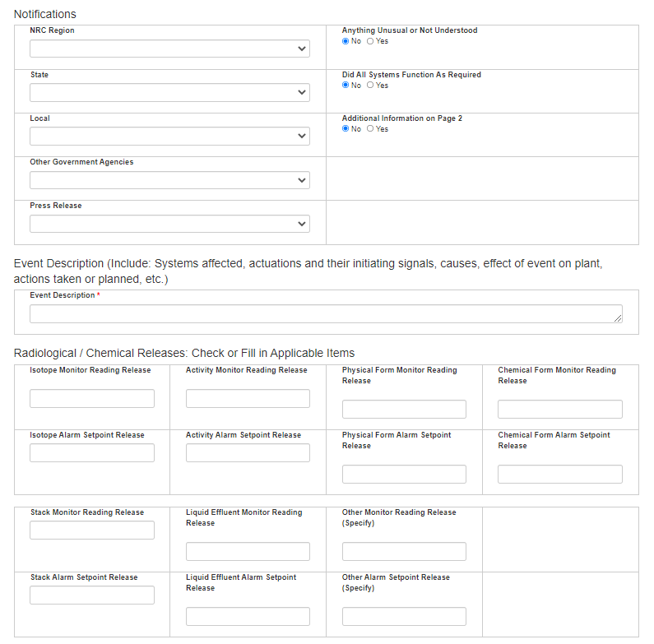Select Liquid Effluent Monitor Reading Release input

[x=248, y=551]
